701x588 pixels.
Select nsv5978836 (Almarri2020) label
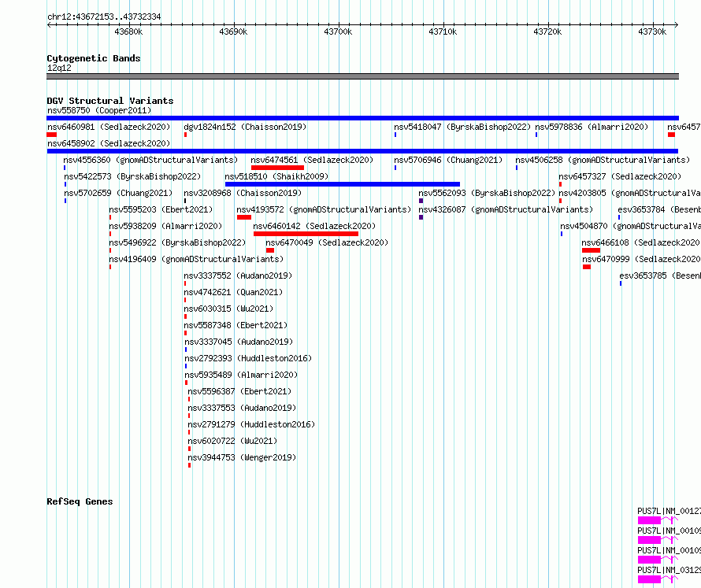[x=592, y=127]
